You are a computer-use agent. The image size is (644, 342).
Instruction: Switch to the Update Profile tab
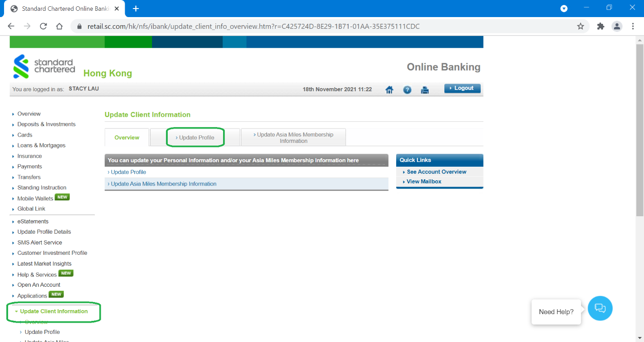[x=195, y=138]
